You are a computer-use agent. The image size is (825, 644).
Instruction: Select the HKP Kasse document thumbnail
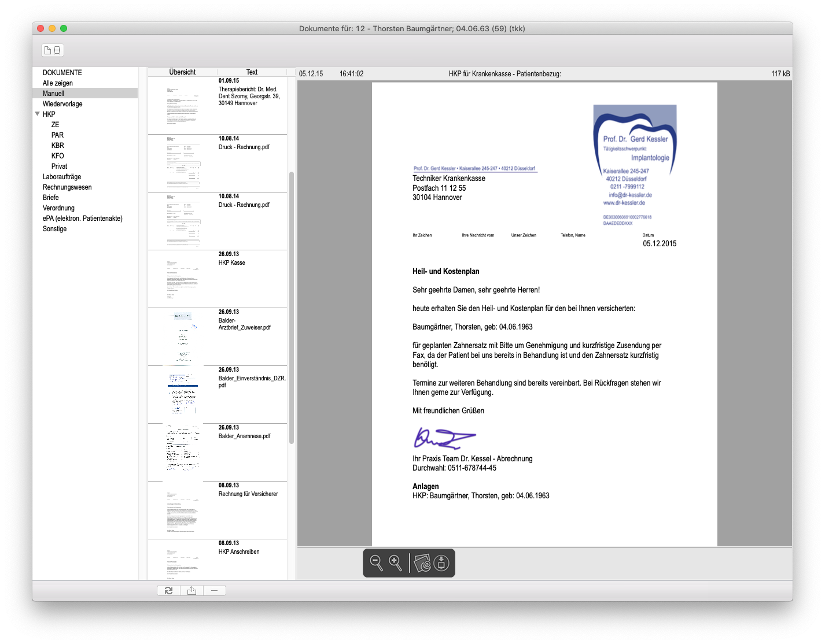coord(182,279)
